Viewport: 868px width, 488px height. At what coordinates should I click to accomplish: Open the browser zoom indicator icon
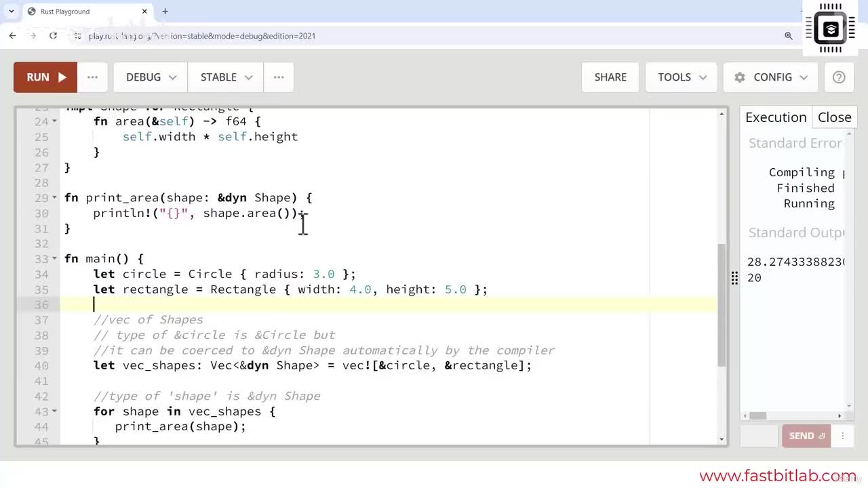click(788, 36)
